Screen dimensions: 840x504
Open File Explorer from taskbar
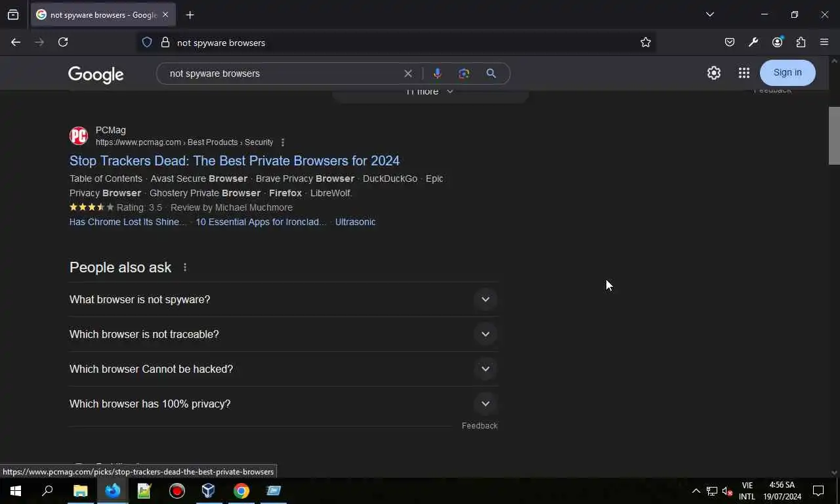pos(80,491)
